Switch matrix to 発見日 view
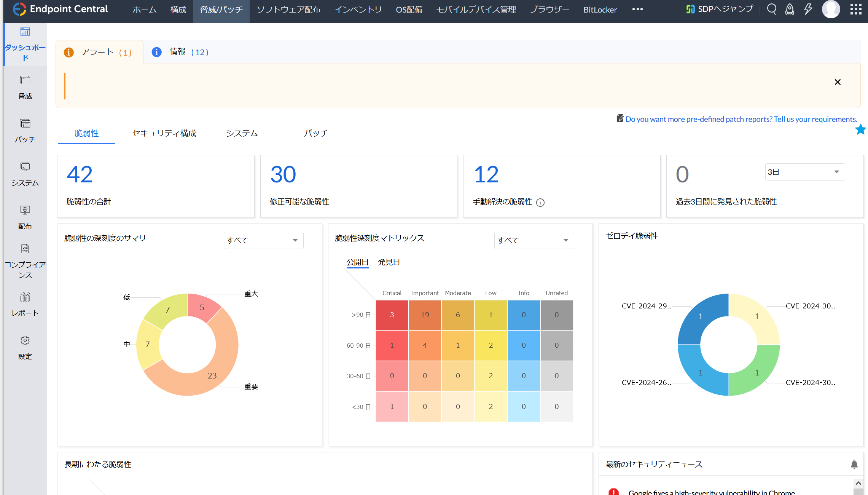The width and height of the screenshot is (868, 495). click(388, 262)
